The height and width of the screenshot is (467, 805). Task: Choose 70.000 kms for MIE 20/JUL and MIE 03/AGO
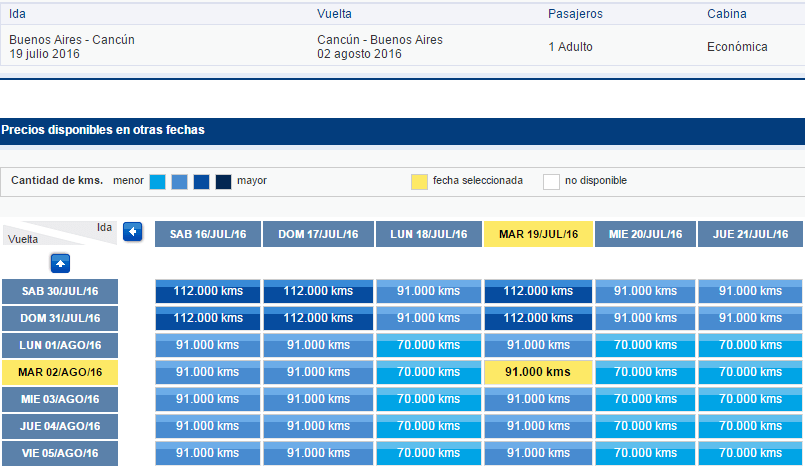click(645, 399)
